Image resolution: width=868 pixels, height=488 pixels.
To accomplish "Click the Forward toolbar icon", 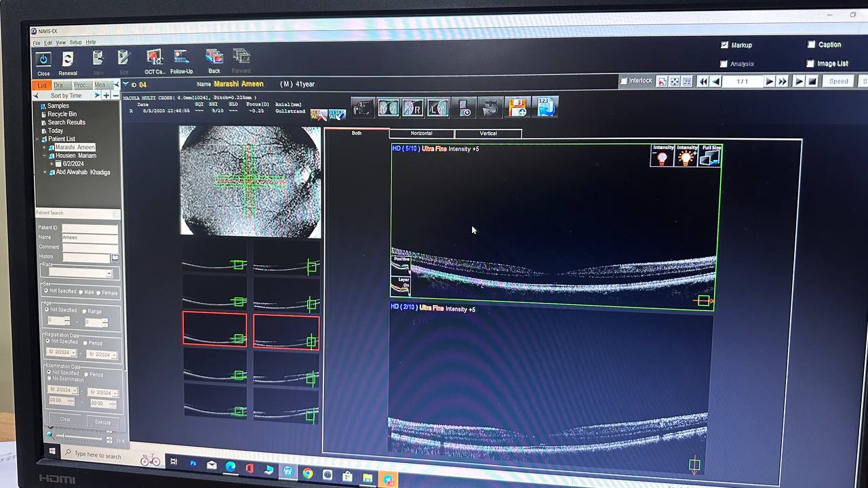I will tap(241, 57).
